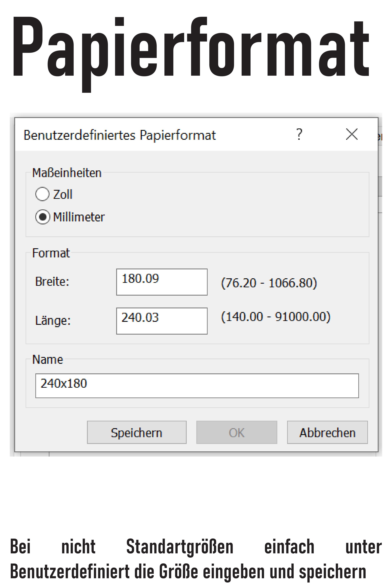Screen dimensions: 392x588
Task: Click the Name group label
Action: point(47,359)
